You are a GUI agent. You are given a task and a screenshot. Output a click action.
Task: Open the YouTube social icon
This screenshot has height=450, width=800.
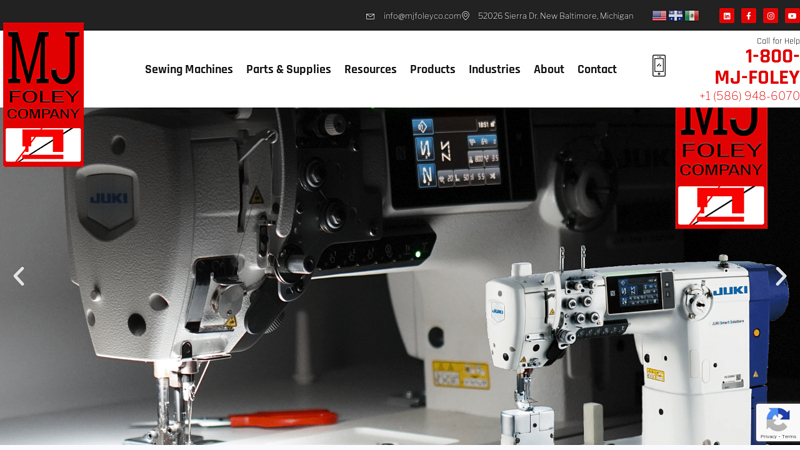792,16
